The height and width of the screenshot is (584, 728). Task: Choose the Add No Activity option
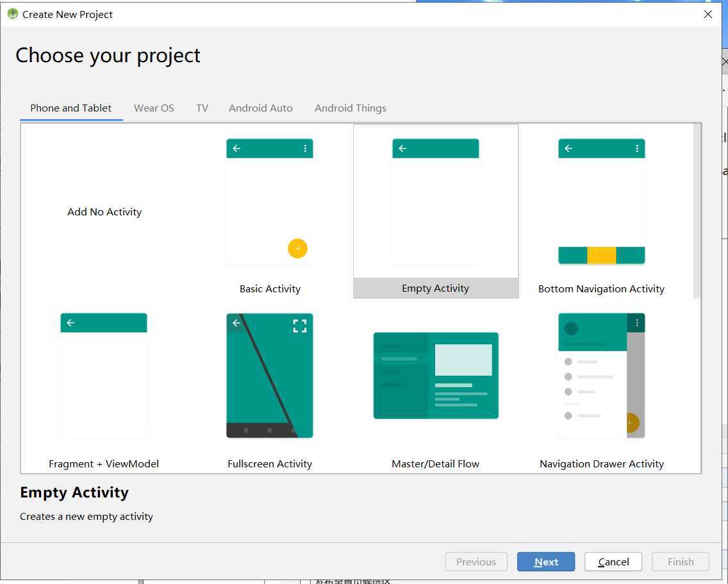coord(104,212)
